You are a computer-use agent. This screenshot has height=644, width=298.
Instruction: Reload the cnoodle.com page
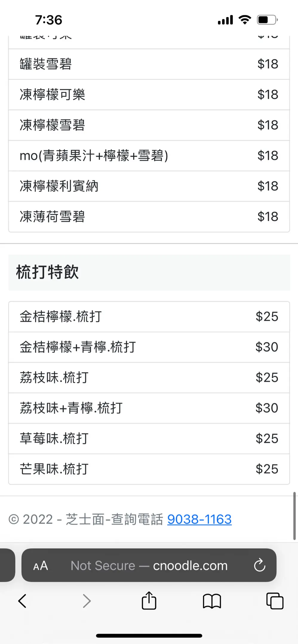(x=259, y=565)
